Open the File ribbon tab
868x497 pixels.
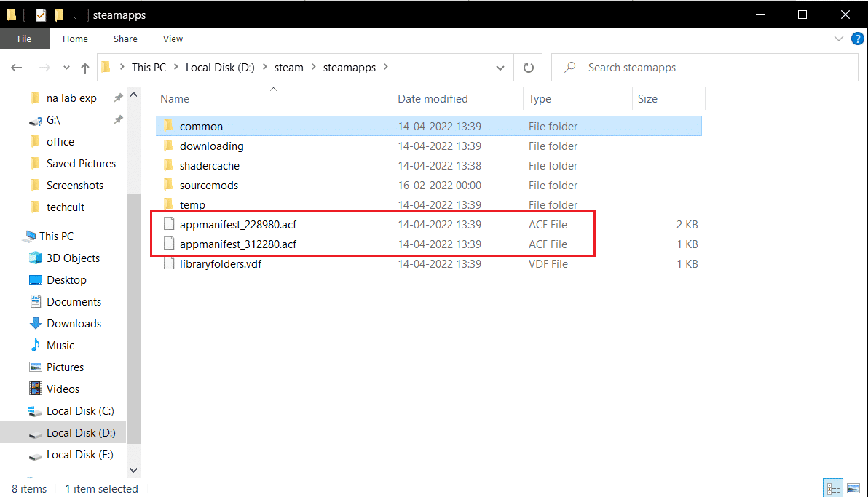[x=24, y=39]
